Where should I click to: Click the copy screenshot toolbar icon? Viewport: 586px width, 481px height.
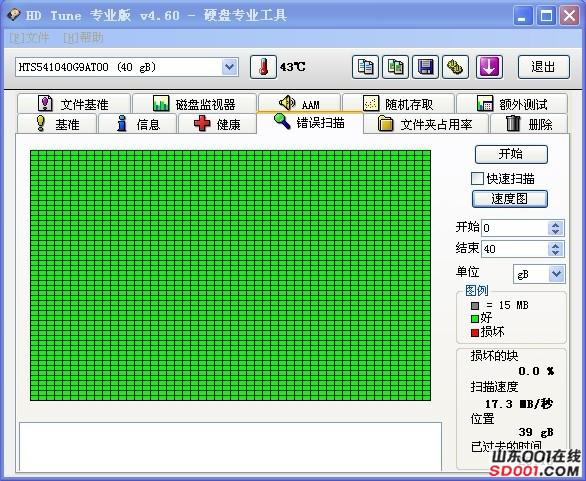(x=395, y=67)
